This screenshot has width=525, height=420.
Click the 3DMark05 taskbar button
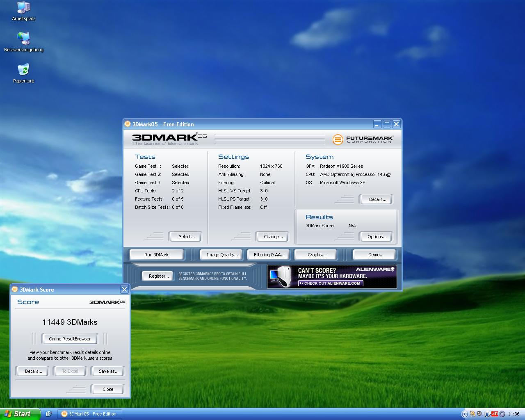point(89,414)
